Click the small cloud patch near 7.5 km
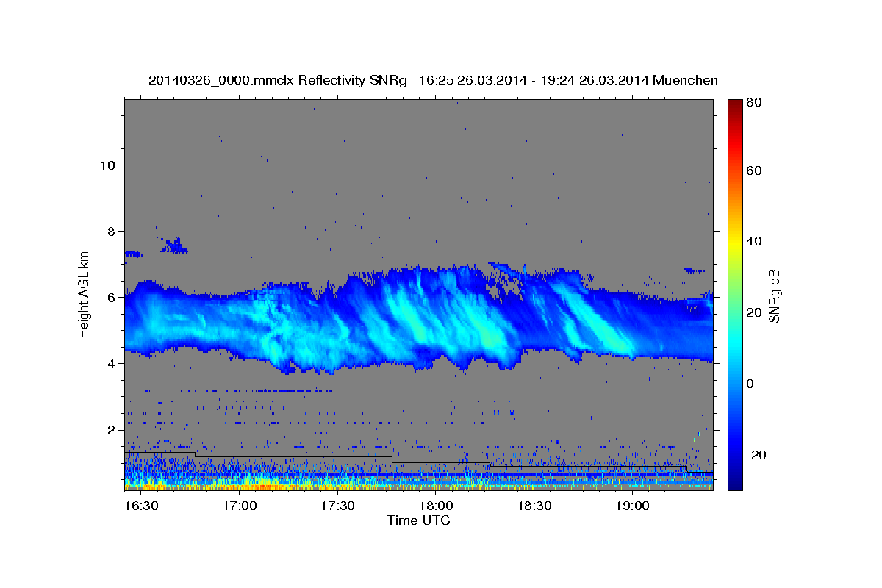The width and height of the screenshot is (882, 588). pyautogui.click(x=173, y=245)
